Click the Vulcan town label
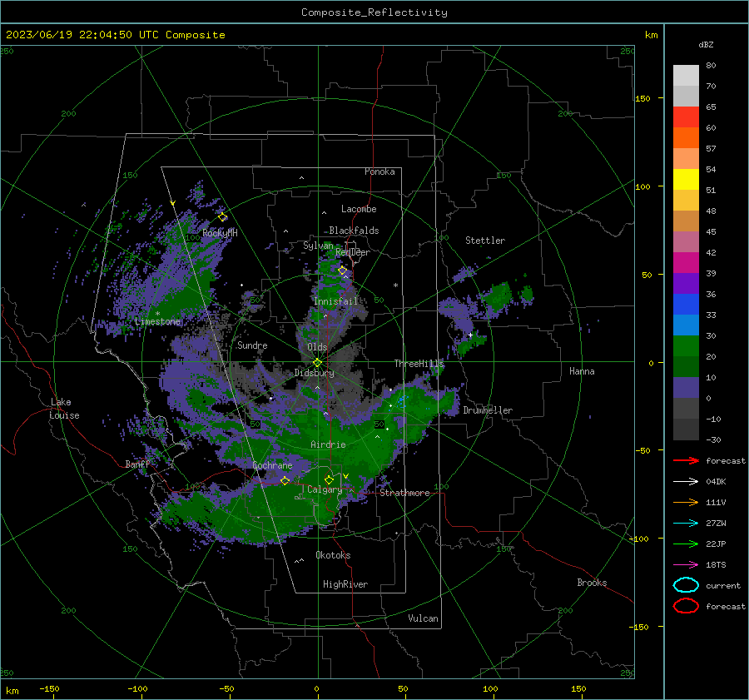The width and height of the screenshot is (749, 700). 423,618
